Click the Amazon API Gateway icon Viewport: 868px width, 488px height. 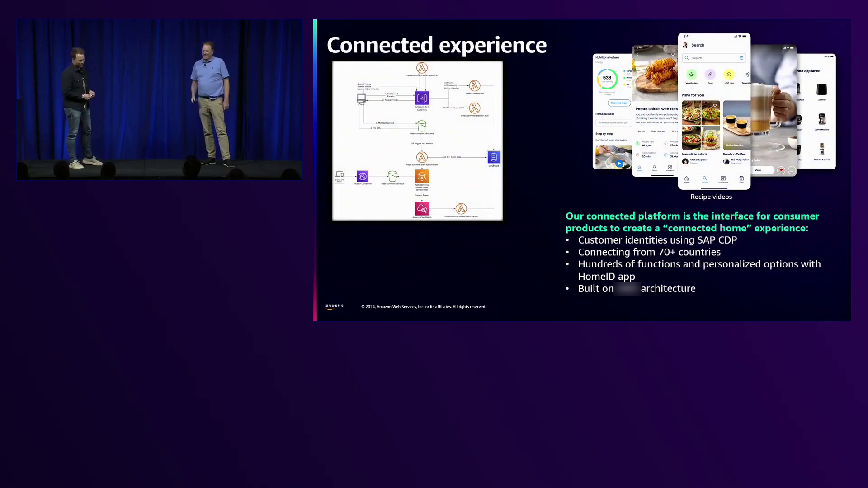[x=422, y=98]
